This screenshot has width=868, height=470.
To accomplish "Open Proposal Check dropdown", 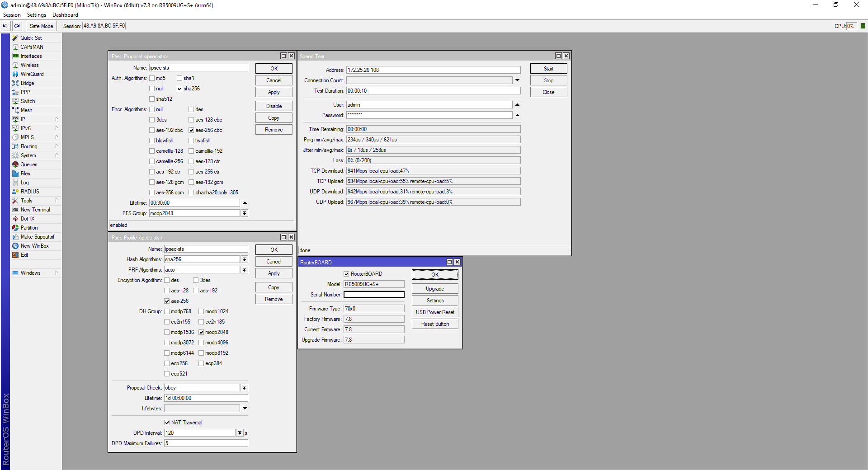I will pos(245,388).
